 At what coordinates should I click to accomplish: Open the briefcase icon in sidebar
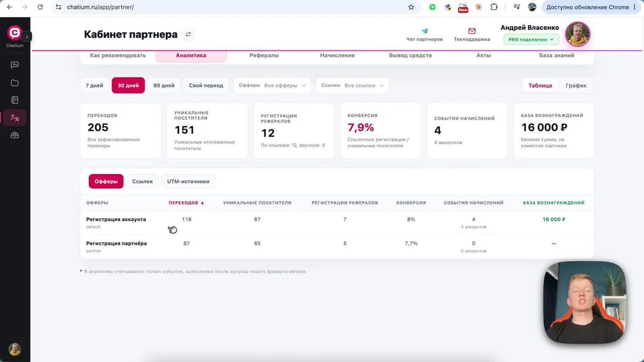pyautogui.click(x=14, y=136)
